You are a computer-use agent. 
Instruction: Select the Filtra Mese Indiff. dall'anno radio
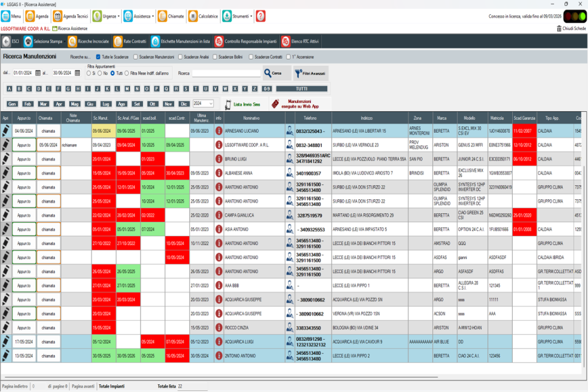point(127,73)
